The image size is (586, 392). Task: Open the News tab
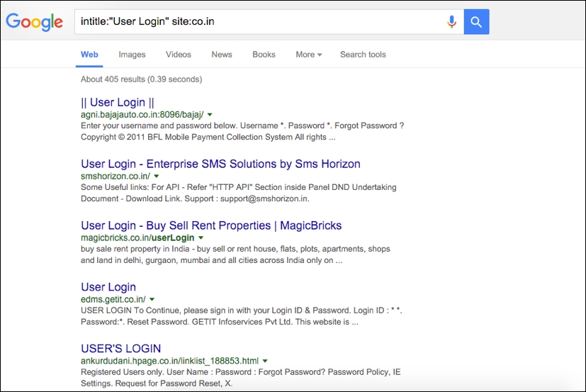pos(222,55)
